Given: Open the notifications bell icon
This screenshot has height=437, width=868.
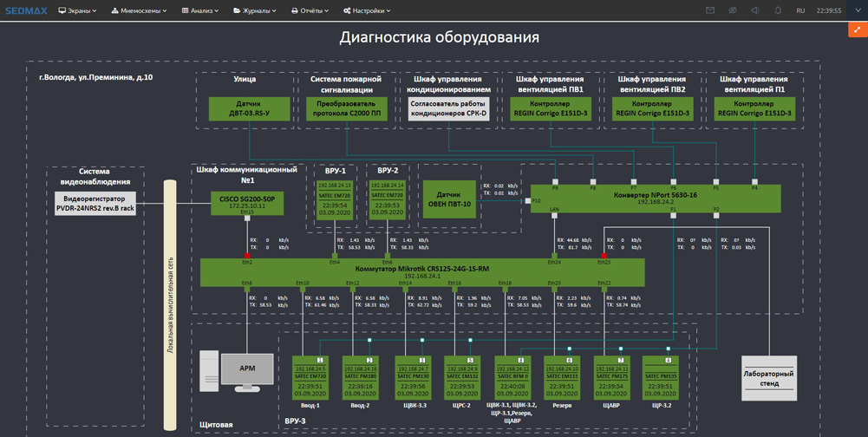Looking at the screenshot, I should (x=778, y=10).
